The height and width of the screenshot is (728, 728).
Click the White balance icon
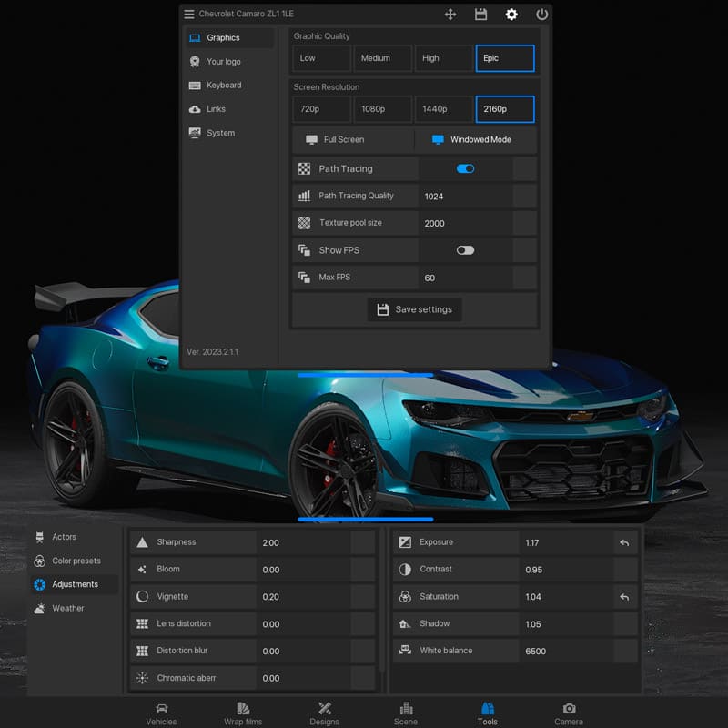[x=405, y=651]
